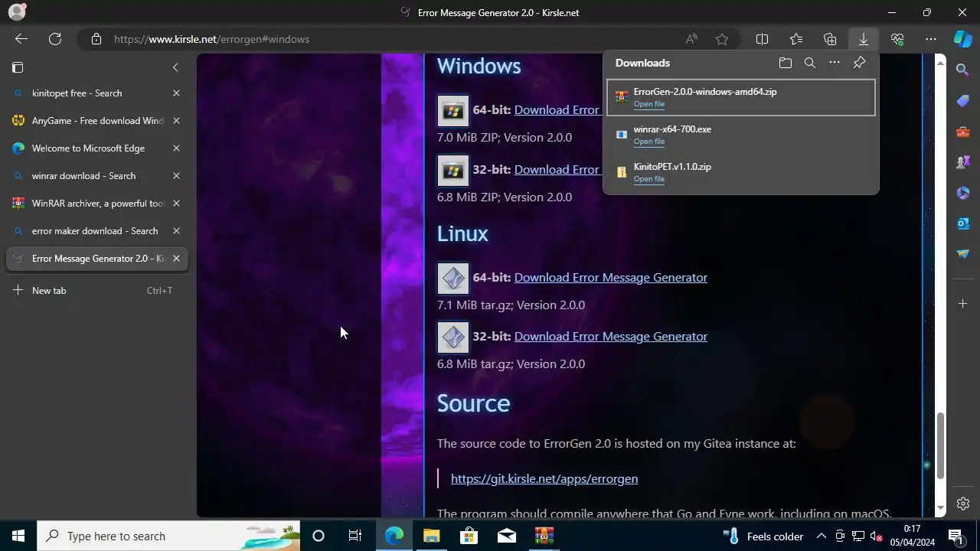Open Task View on the taskbar
Image resolution: width=980 pixels, height=551 pixels.
click(355, 536)
